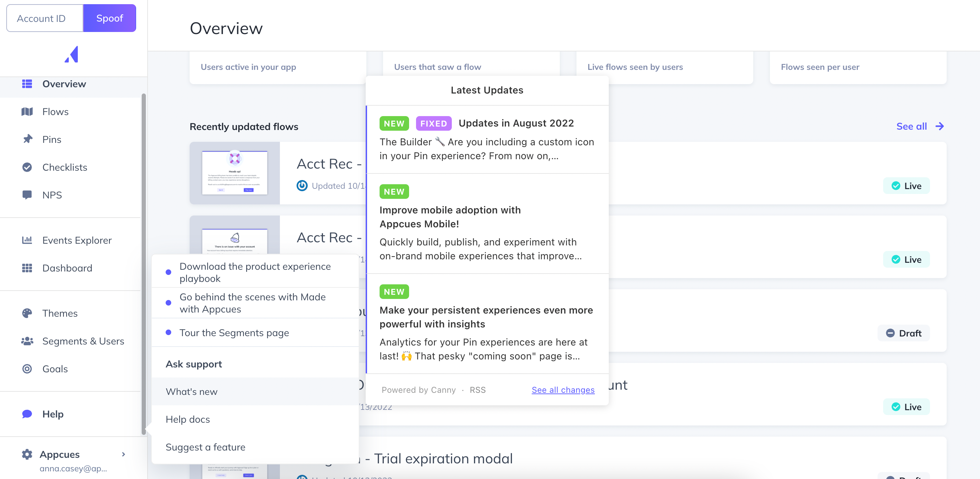Select What's new in help menu
This screenshot has width=980, height=479.
(x=255, y=391)
